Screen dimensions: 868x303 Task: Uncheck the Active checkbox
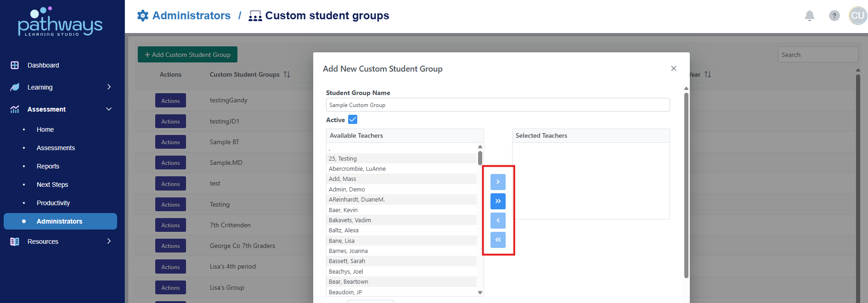click(353, 120)
